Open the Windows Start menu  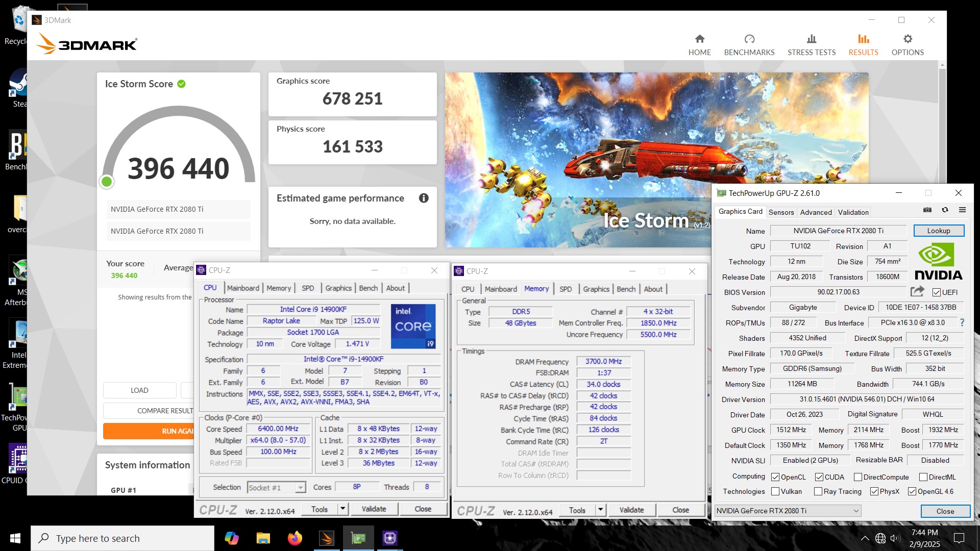tap(15, 538)
